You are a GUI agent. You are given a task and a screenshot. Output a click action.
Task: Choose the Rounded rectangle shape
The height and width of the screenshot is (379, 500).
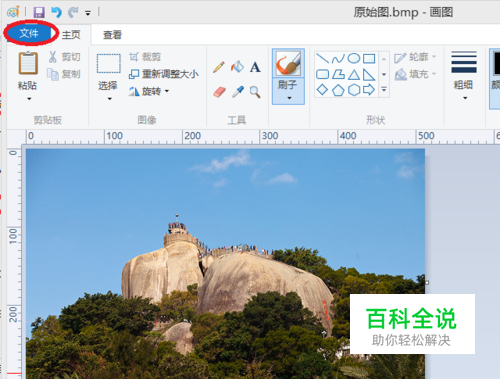(x=322, y=74)
